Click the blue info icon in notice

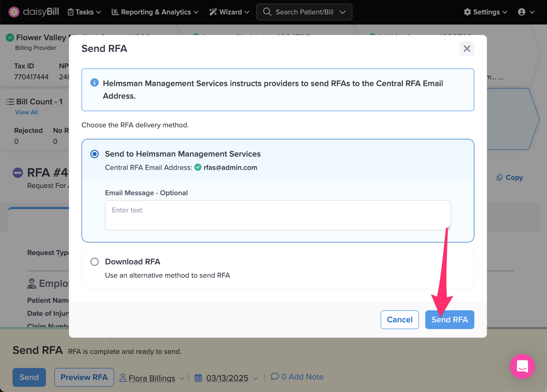pyautogui.click(x=94, y=83)
